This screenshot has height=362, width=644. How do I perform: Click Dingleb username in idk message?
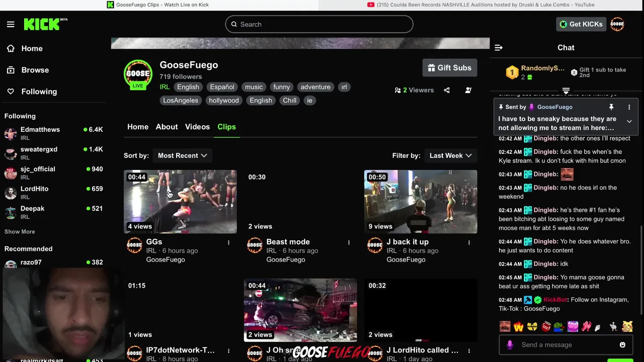(x=545, y=264)
